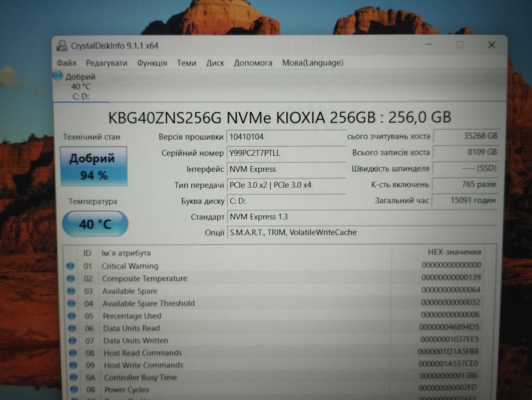This screenshot has height=400, width=532.
Task: Click the status dot for Host Read Commands
Action: click(x=73, y=353)
